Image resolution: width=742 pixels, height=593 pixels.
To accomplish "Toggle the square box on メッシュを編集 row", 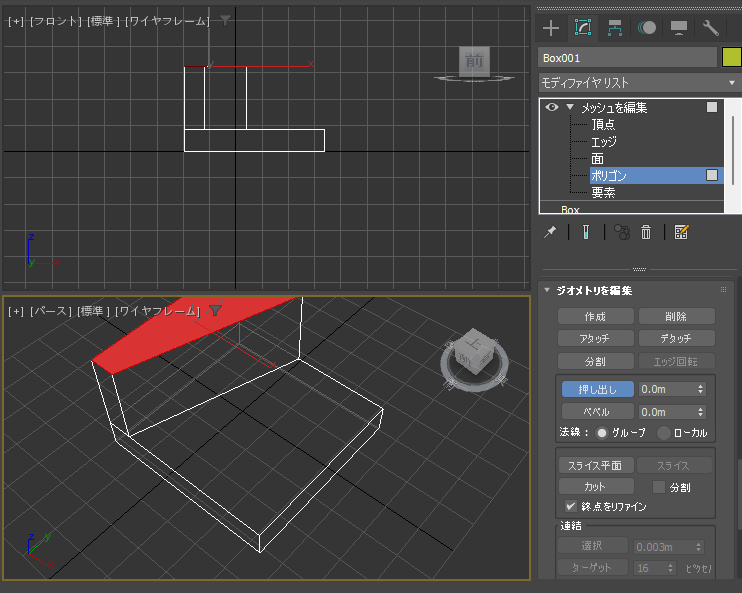I will [x=712, y=107].
